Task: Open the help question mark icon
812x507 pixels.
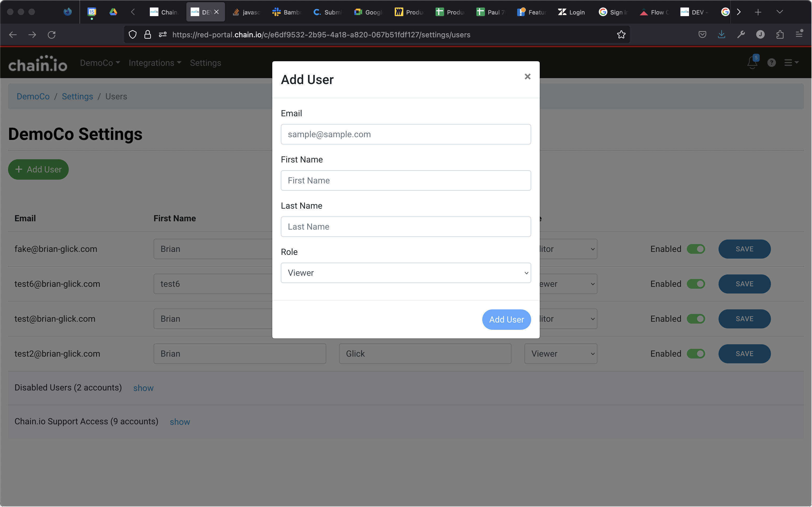Action: coord(771,63)
